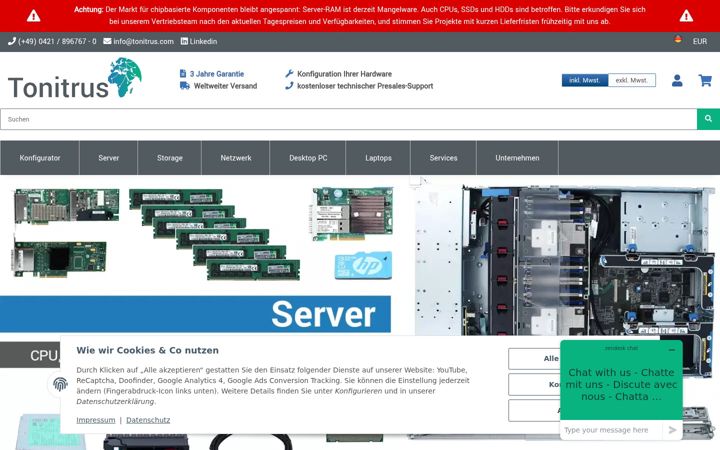
Task: Open the Linkedin link
Action: tap(199, 41)
